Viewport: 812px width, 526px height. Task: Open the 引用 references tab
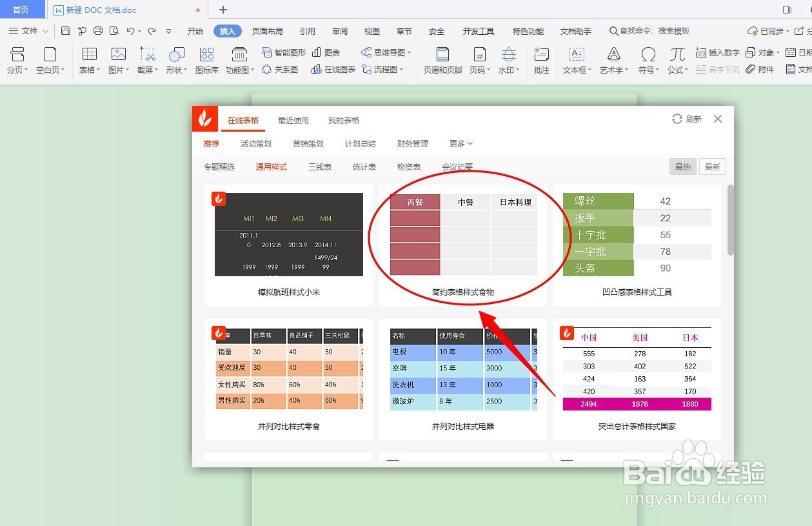(x=308, y=31)
